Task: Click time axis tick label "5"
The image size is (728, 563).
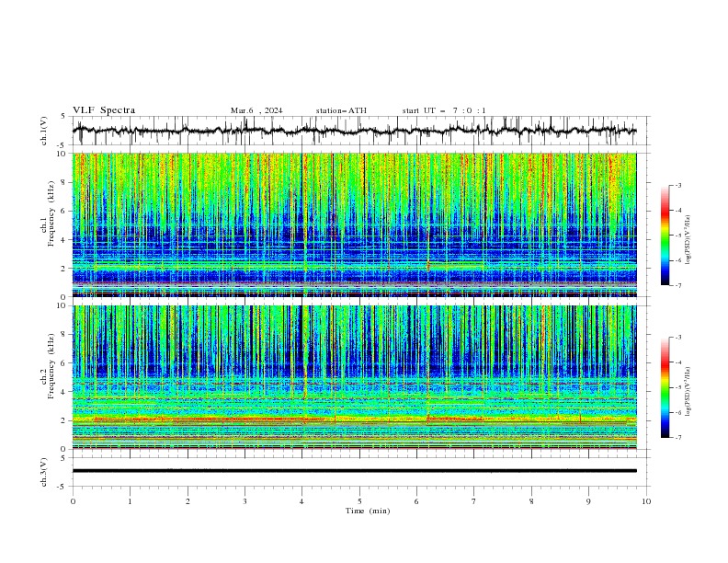Action: [359, 501]
